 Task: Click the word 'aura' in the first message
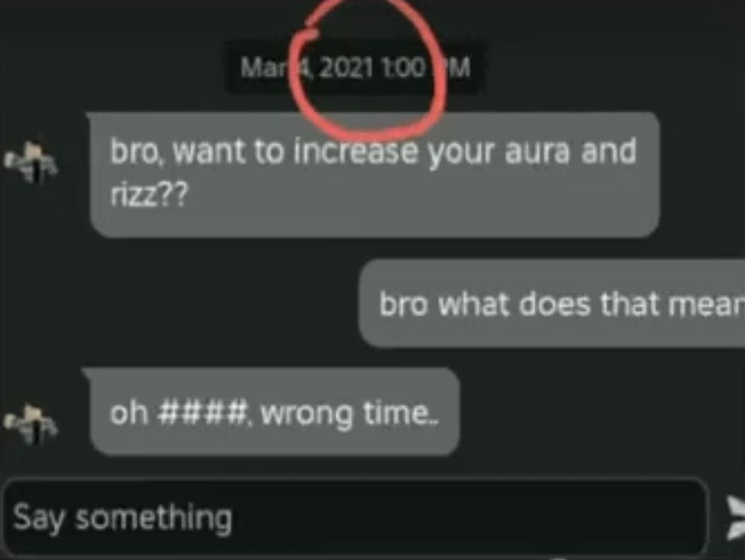(537, 152)
